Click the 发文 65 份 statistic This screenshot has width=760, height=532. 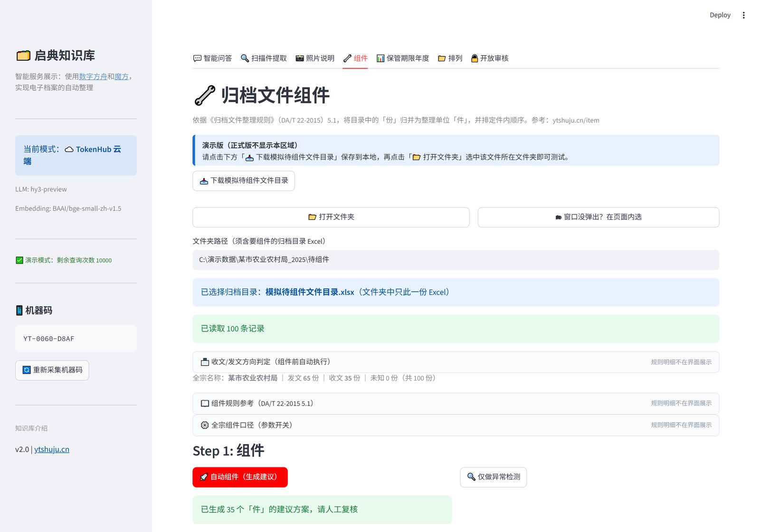click(303, 378)
